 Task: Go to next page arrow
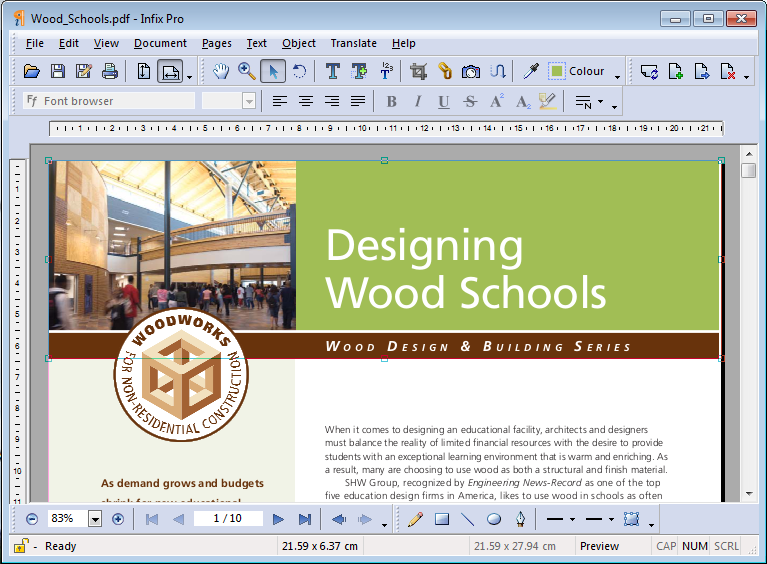pyautogui.click(x=279, y=519)
